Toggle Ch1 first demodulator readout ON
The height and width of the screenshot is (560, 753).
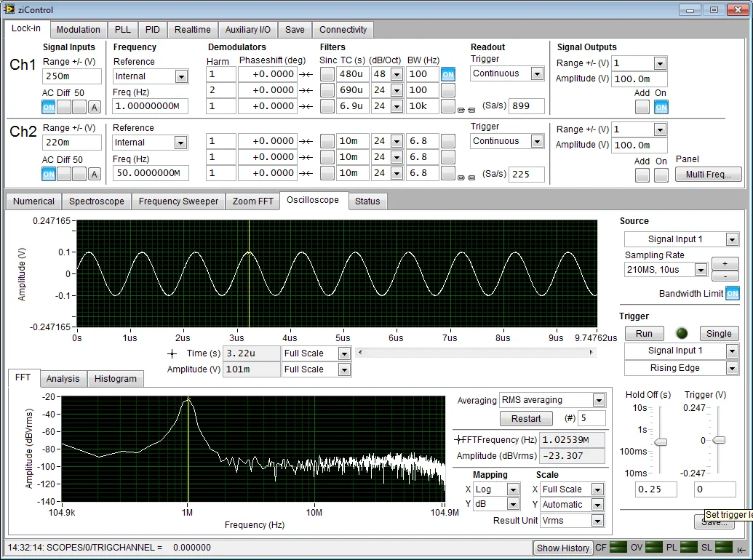448,74
